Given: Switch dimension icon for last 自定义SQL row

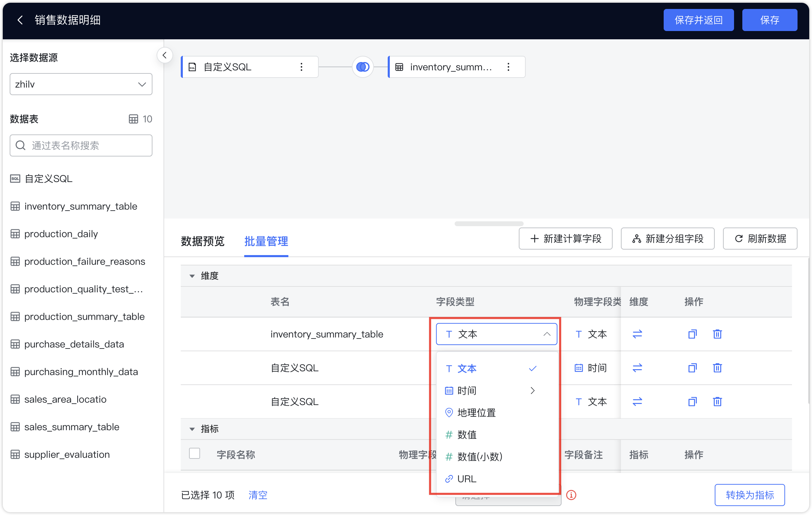Looking at the screenshot, I should [637, 401].
